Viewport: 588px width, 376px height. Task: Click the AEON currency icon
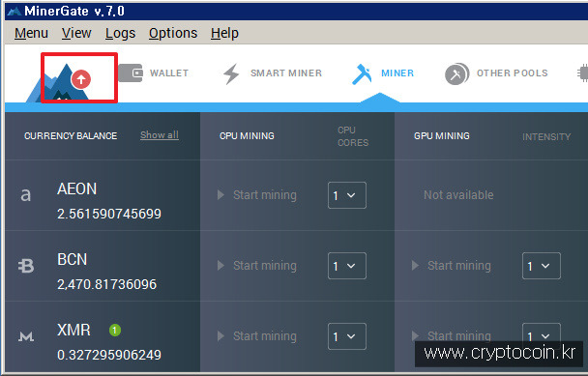[25, 195]
